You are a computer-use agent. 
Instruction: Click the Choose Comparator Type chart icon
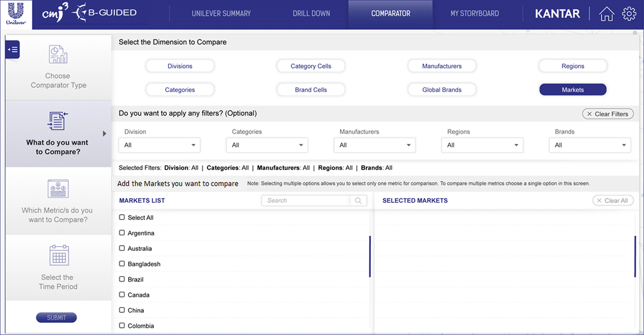pos(58,54)
